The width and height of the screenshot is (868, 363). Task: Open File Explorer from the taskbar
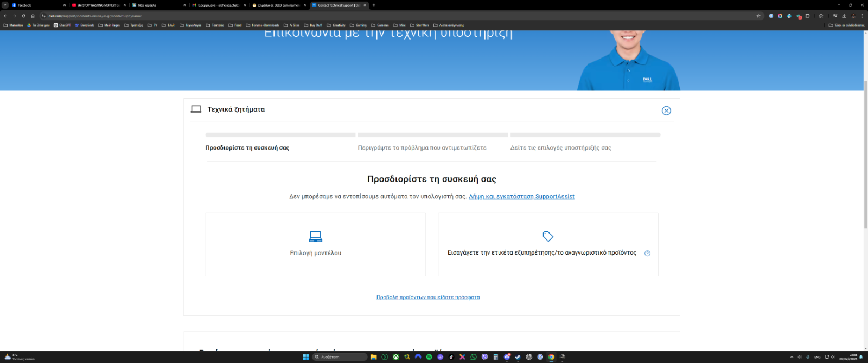pos(373,357)
